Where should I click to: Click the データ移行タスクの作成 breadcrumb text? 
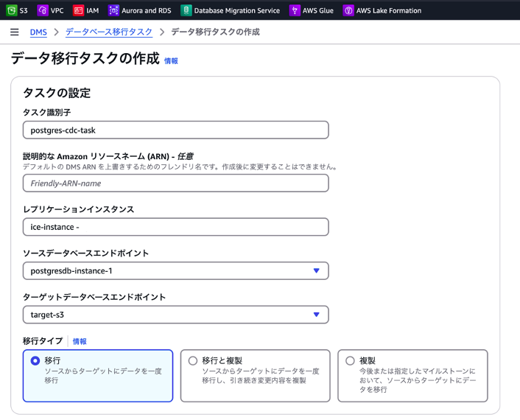point(216,32)
